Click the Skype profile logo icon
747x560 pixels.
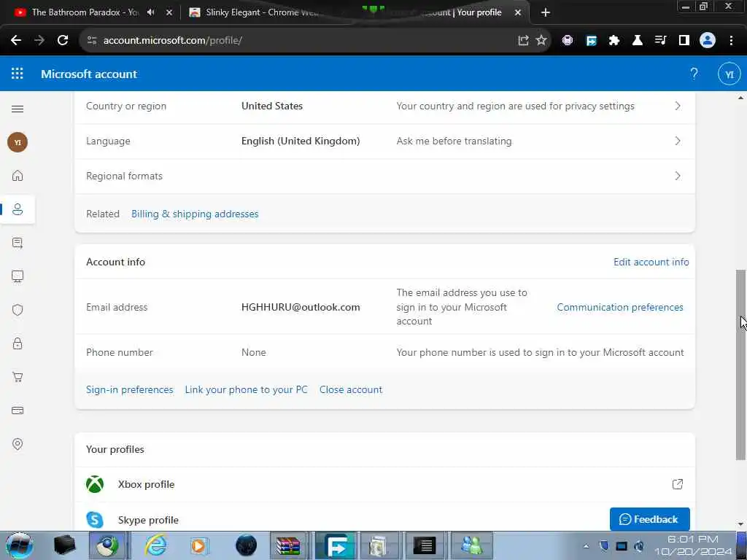pyautogui.click(x=95, y=519)
